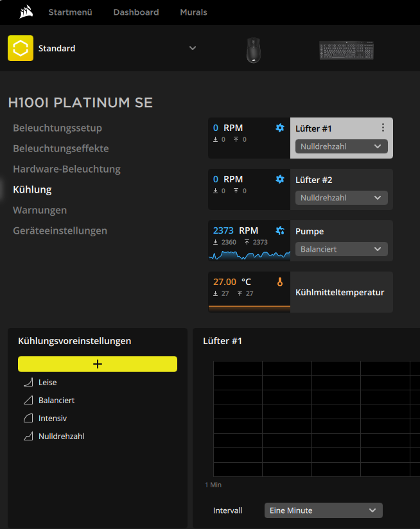The width and height of the screenshot is (420, 529).
Task: Open the Pumpe Balanciert dropdown
Action: pyautogui.click(x=342, y=249)
